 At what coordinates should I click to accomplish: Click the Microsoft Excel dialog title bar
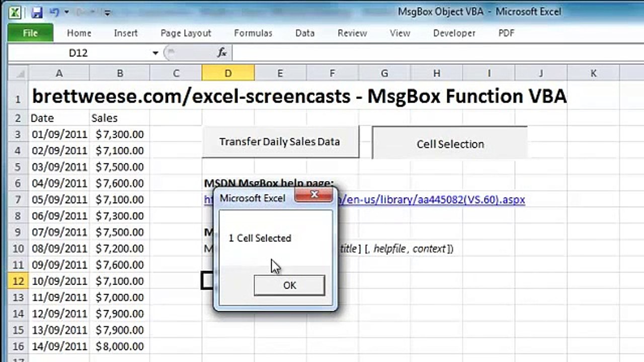tap(254, 198)
